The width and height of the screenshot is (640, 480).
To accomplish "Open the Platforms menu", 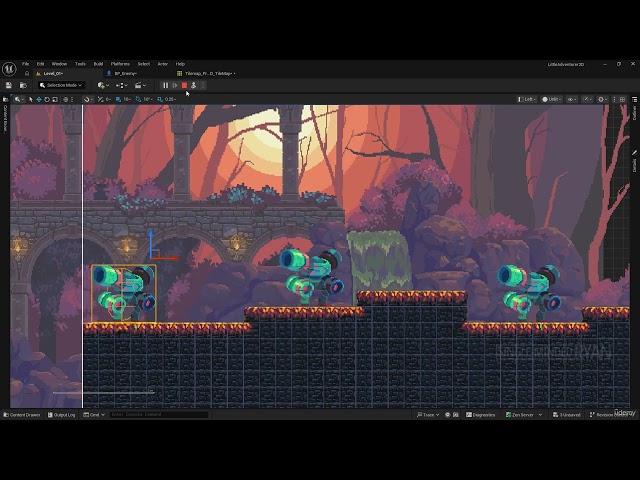I will click(x=120, y=64).
